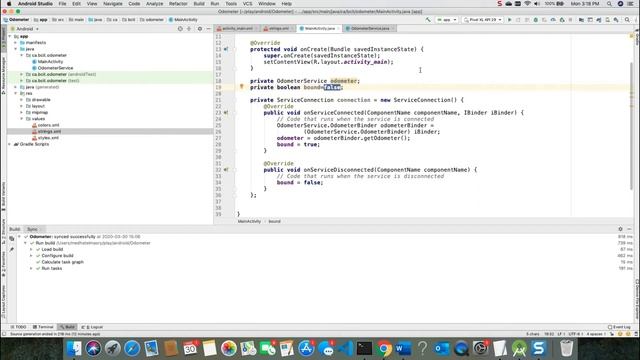This screenshot has width=640, height=360.
Task: Expand the drawable folder
Action: [22, 100]
